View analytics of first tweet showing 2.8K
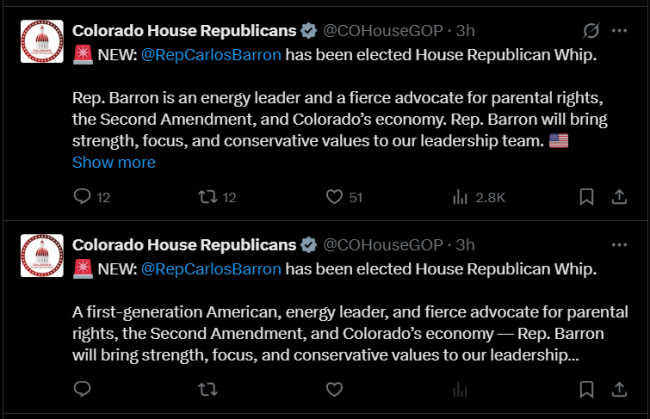The height and width of the screenshot is (419, 650). pos(461,197)
